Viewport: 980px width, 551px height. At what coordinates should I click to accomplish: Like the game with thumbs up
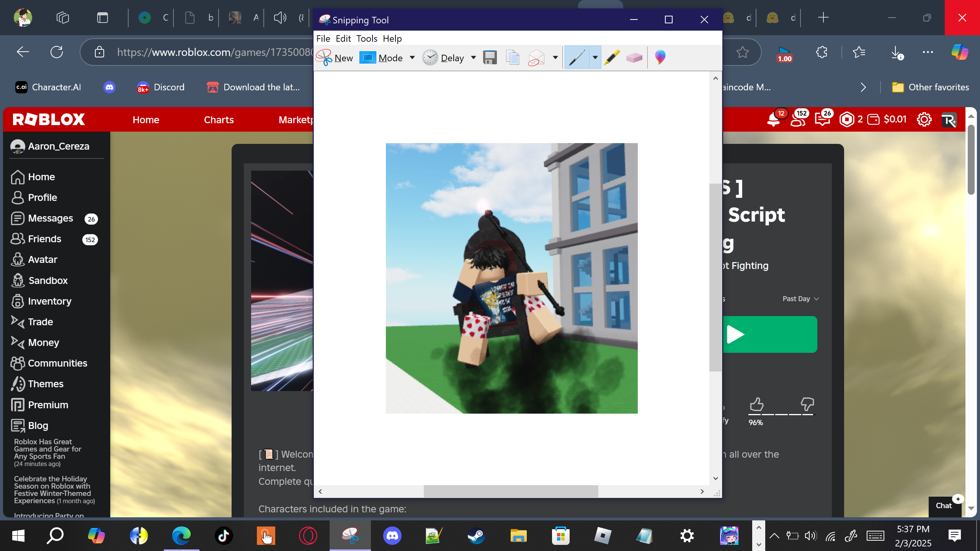click(756, 404)
